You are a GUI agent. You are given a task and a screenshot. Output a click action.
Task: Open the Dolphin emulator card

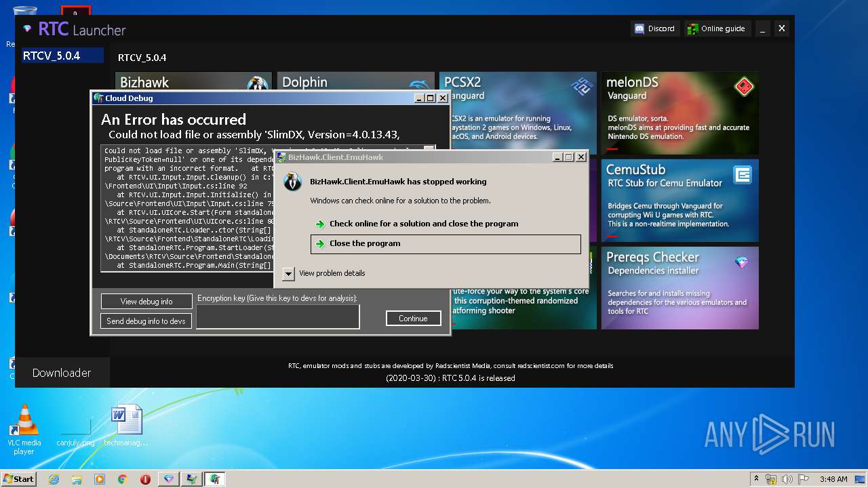[x=355, y=81]
